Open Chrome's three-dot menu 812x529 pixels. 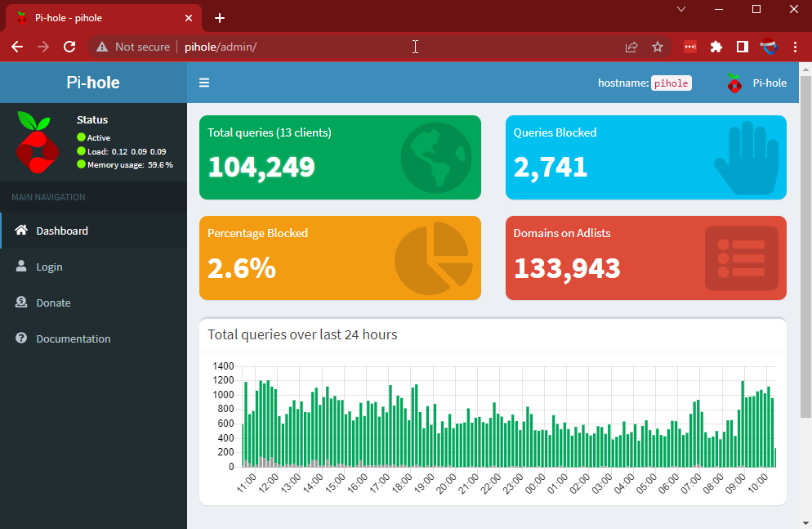tap(795, 47)
